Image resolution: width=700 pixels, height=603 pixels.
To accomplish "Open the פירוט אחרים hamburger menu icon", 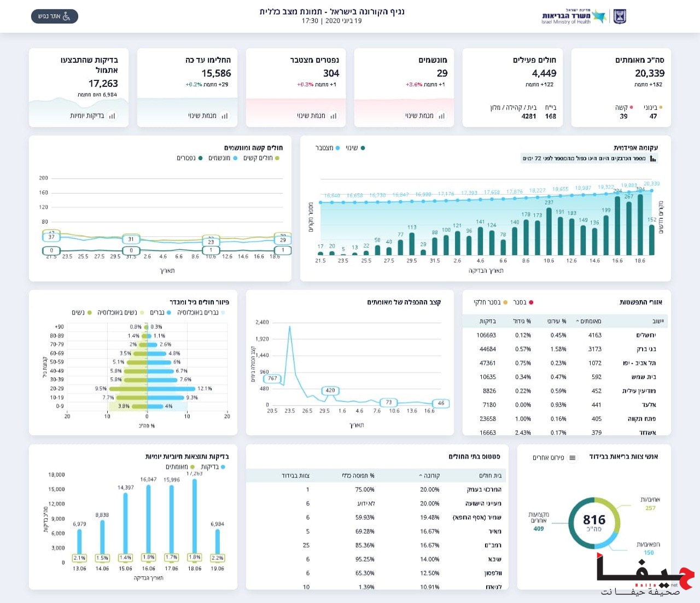I will tap(573, 458).
